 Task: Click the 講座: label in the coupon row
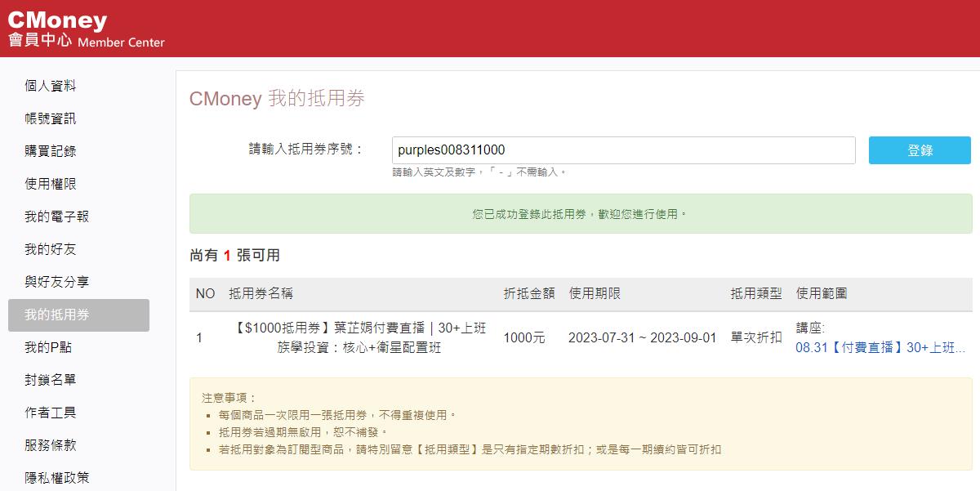810,328
